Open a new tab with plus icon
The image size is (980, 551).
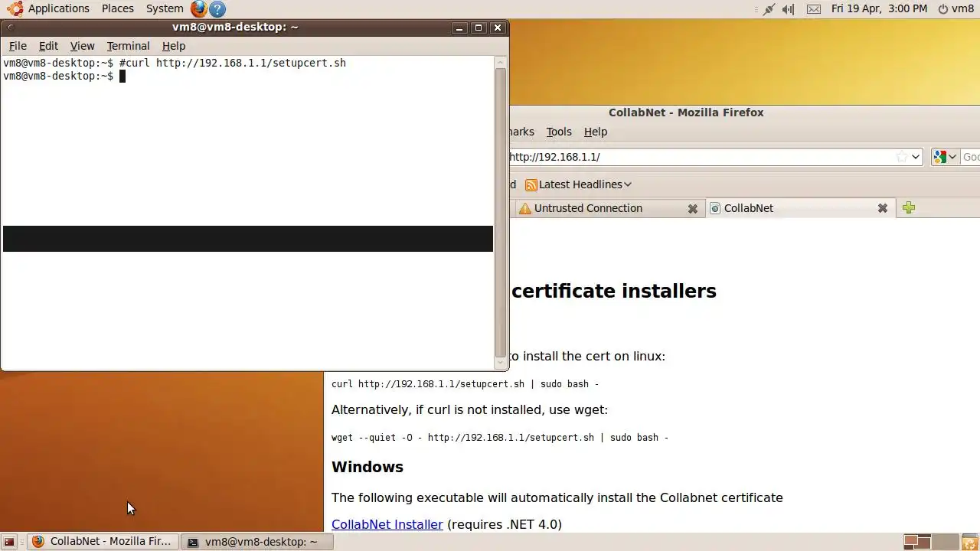pos(909,207)
